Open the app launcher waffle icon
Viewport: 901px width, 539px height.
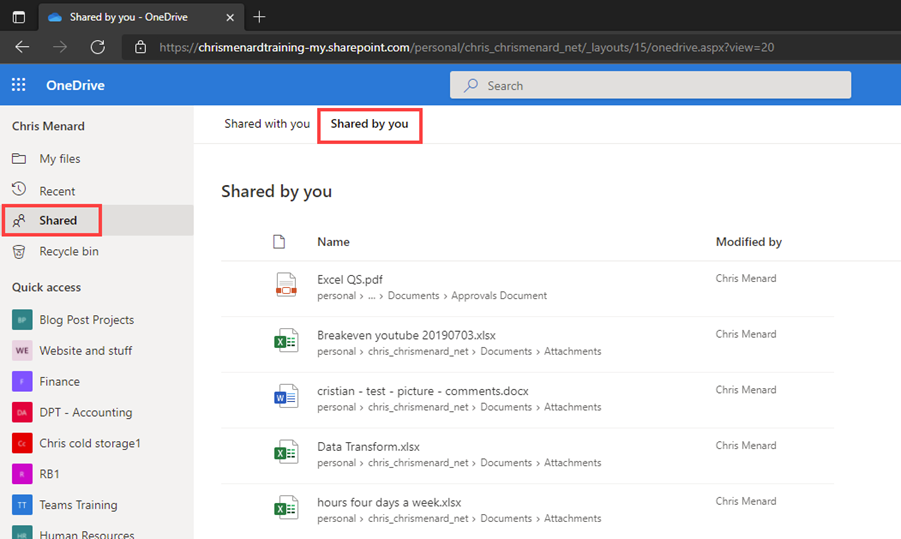pyautogui.click(x=18, y=85)
